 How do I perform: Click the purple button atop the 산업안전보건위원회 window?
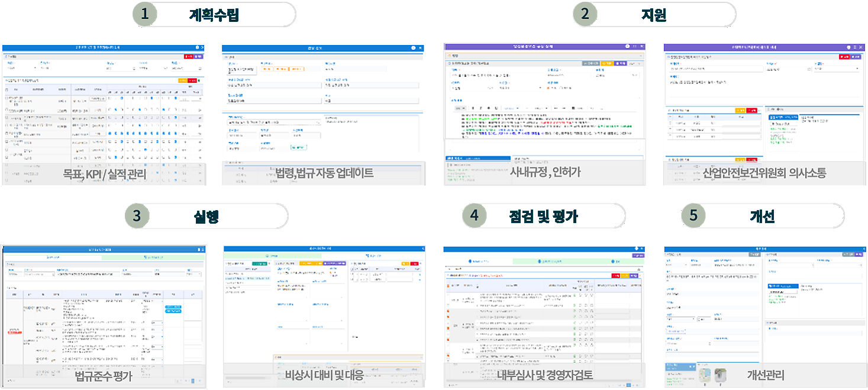click(x=855, y=57)
